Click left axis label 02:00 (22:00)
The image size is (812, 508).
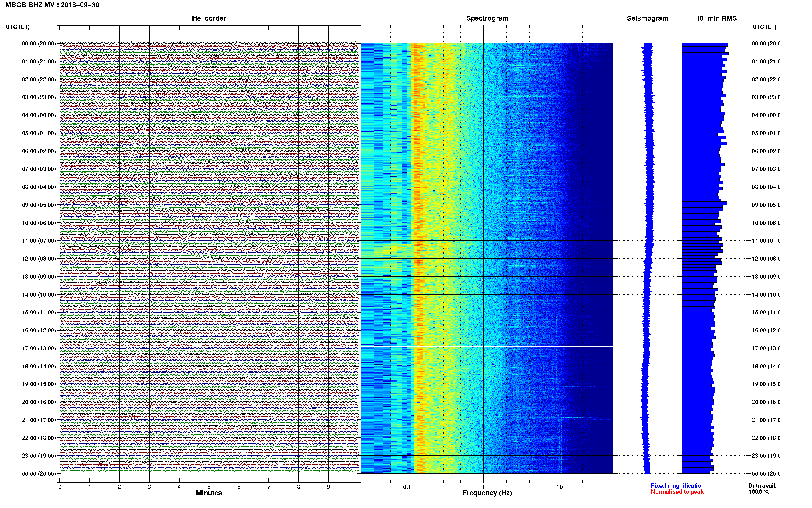39,79
